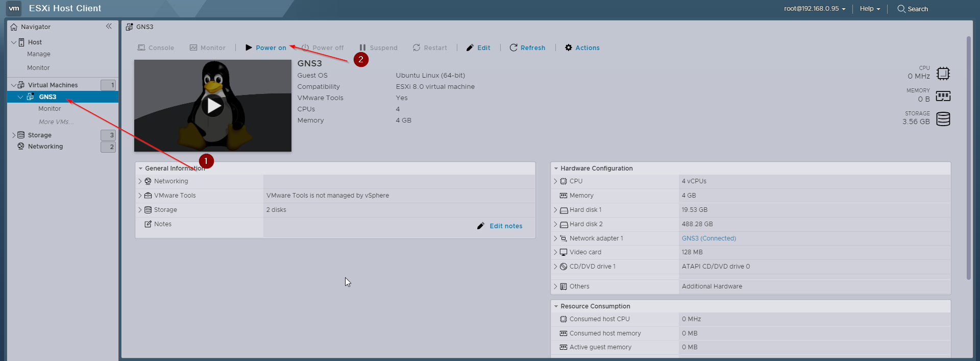Expand Hard disk 2 details
The image size is (980, 361).
[x=555, y=224]
